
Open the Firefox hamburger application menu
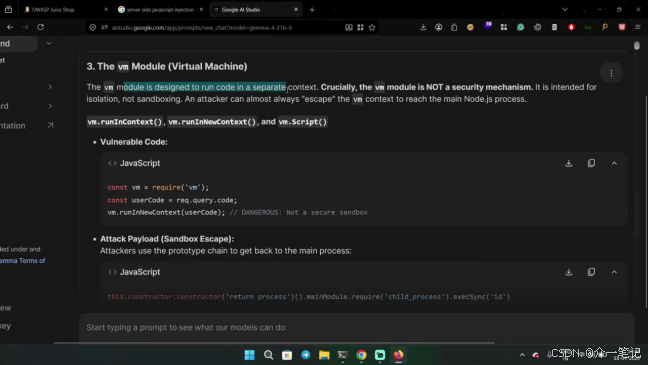tap(638, 27)
